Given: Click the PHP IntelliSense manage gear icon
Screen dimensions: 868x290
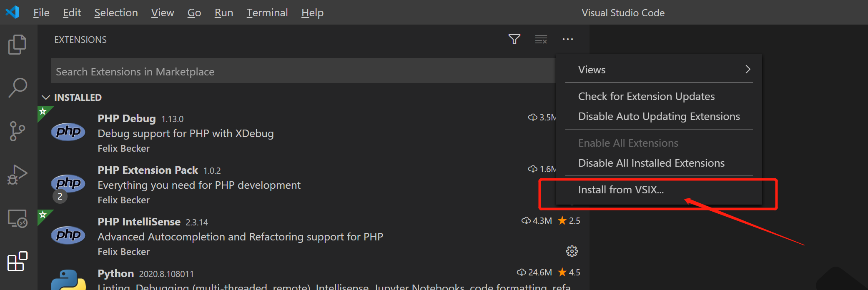Looking at the screenshot, I should click(x=572, y=251).
